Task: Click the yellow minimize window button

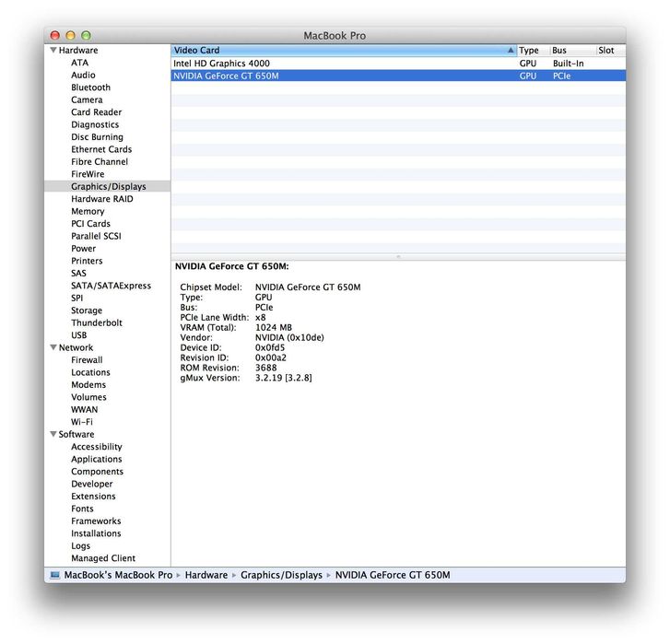Action: (x=71, y=35)
